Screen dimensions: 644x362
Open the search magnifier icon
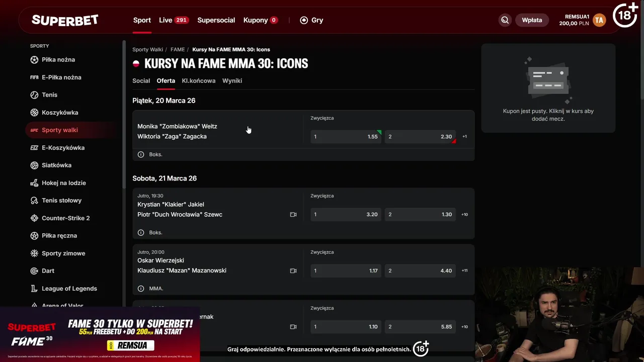505,20
